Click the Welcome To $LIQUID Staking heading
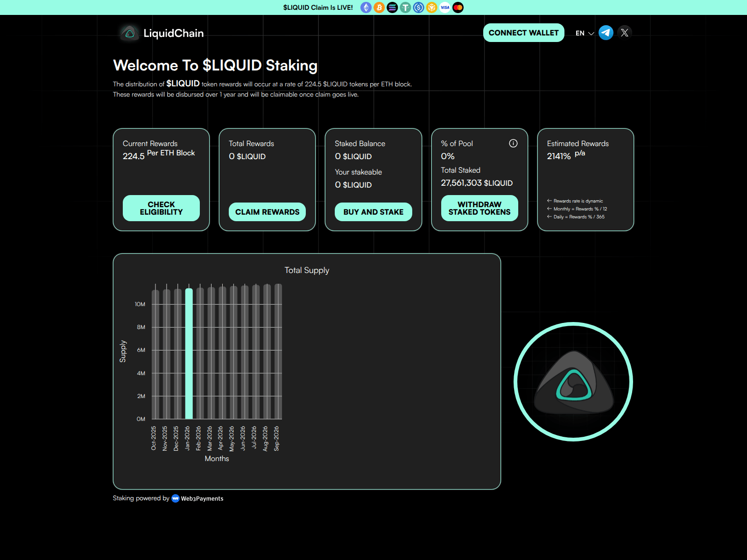Image resolution: width=747 pixels, height=560 pixels. 215,65
